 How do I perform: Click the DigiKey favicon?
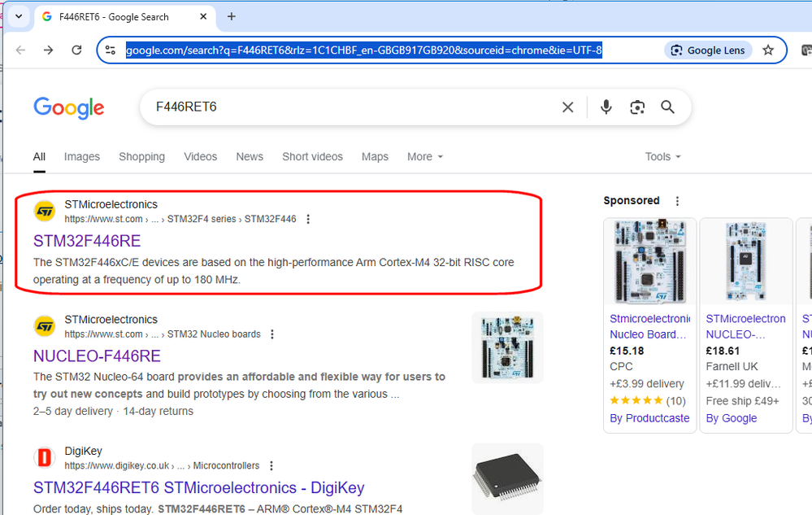(45, 458)
